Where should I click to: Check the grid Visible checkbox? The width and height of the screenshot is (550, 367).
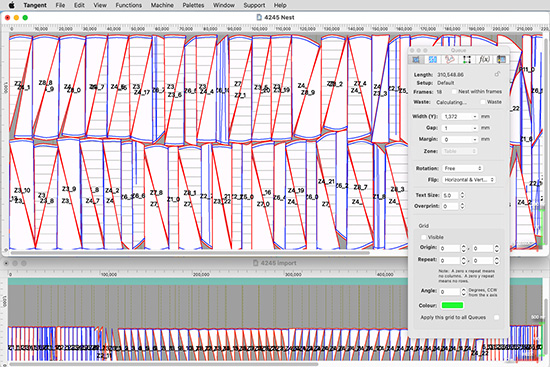click(x=423, y=237)
